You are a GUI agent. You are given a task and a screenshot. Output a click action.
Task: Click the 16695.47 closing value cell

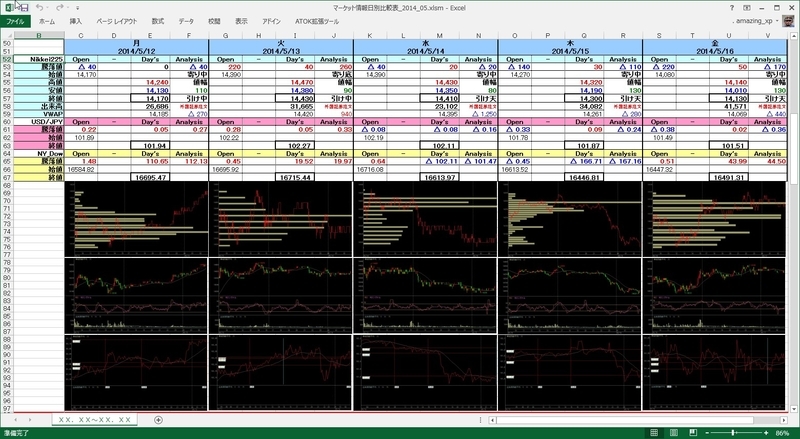pos(151,177)
